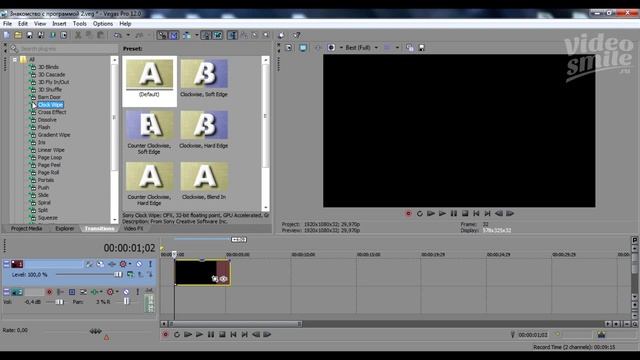Open the File menu
This screenshot has width=640, height=360.
(x=7, y=24)
